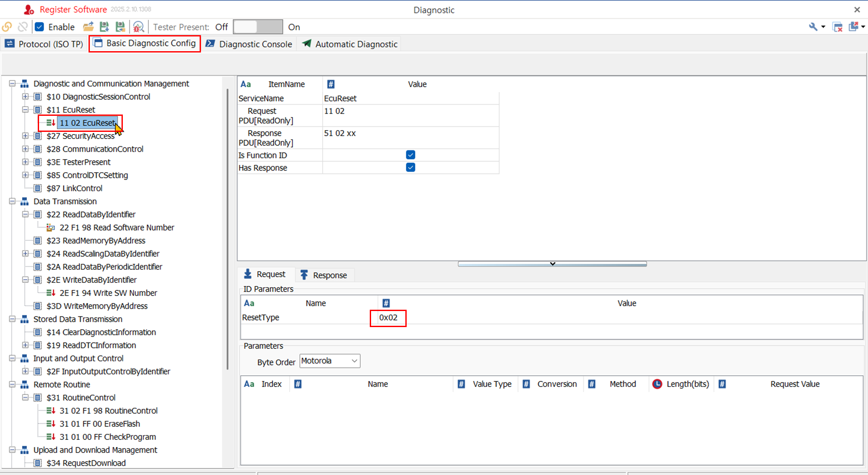The width and height of the screenshot is (868, 475).
Task: Toggle the Is Function ID checkbox
Action: point(410,155)
